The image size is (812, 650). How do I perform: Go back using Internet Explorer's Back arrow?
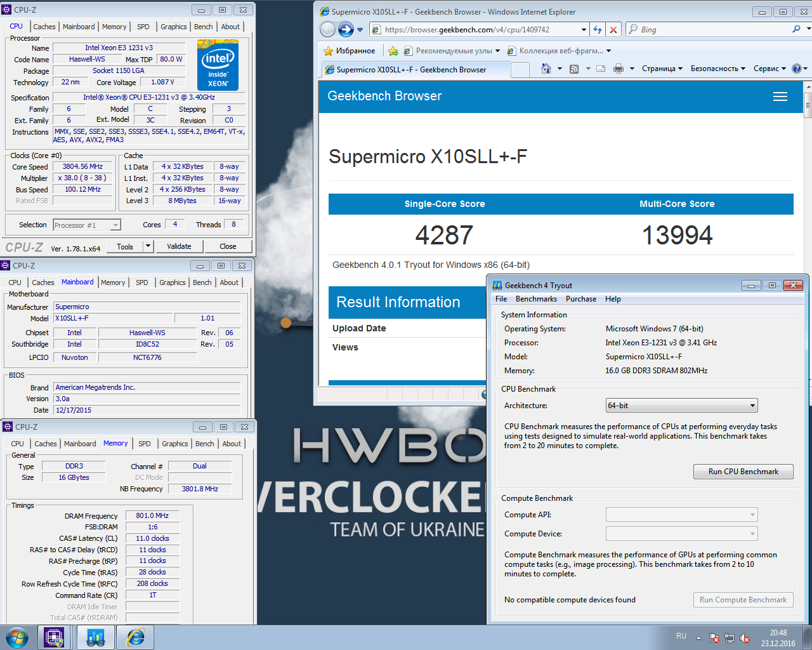click(327, 29)
